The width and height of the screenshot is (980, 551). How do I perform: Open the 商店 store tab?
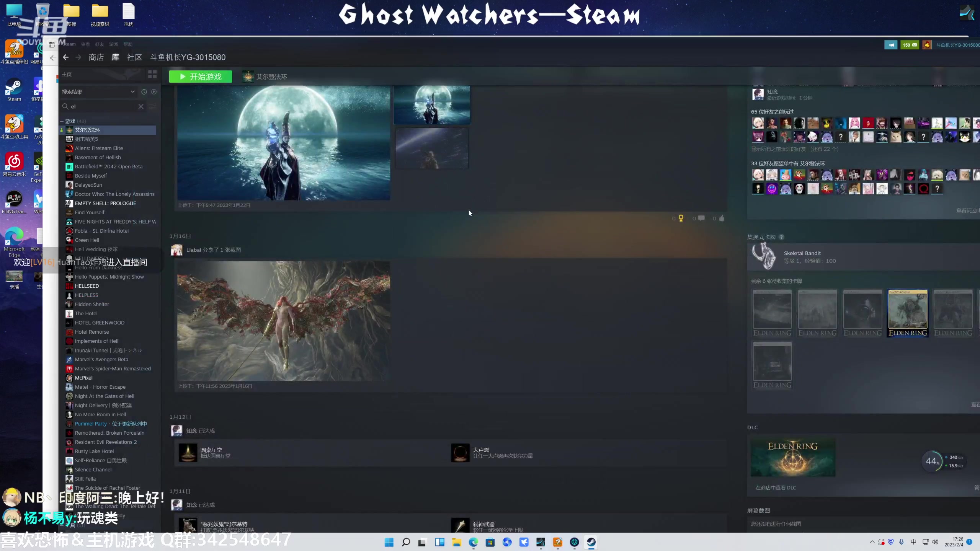coord(96,57)
